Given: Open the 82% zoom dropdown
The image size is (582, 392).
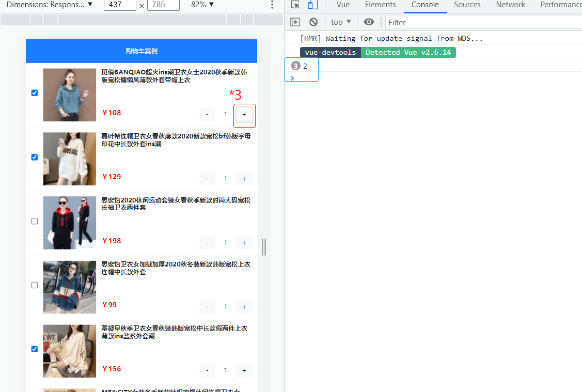Looking at the screenshot, I should (x=202, y=5).
